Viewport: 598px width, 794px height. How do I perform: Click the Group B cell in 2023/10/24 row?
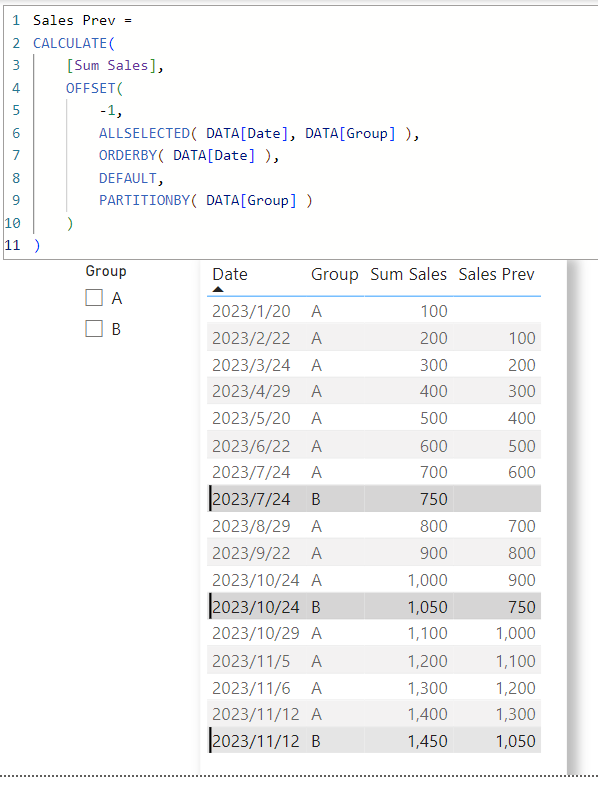click(x=316, y=607)
